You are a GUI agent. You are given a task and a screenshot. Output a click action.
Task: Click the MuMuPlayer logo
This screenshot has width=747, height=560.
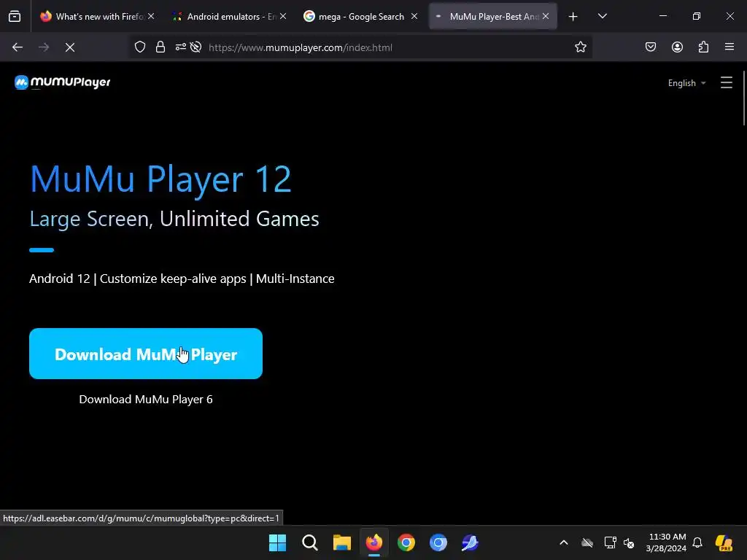tap(63, 82)
